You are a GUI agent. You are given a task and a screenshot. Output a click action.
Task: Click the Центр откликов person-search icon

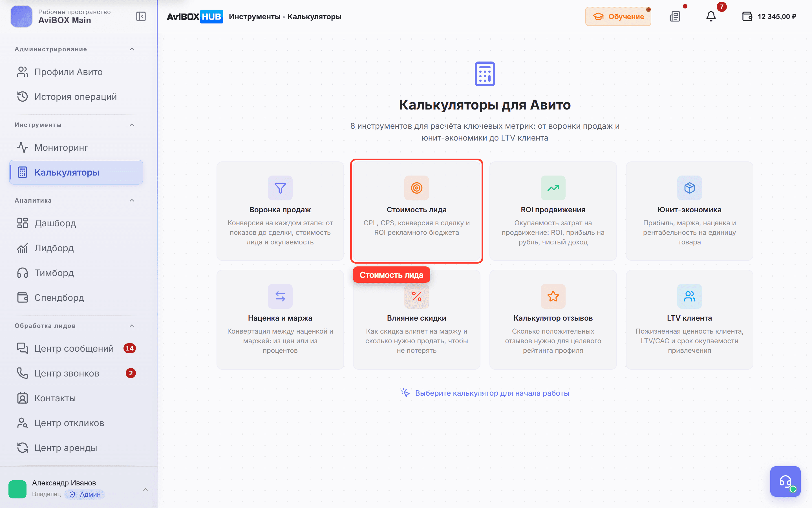[x=23, y=423]
